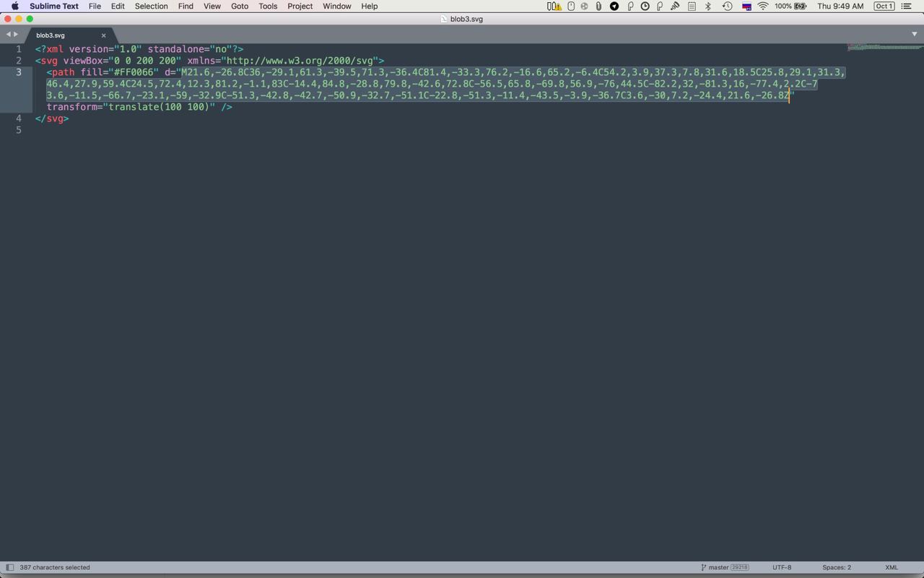Screen dimensions: 924x578
Task: Open Notification Center list icon
Action: [x=907, y=6]
